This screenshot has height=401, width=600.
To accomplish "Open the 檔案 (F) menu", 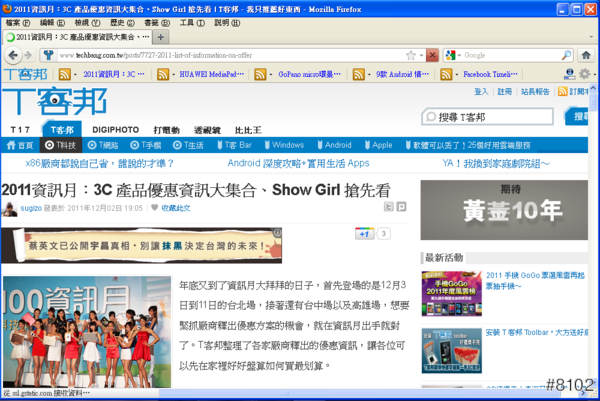I will coord(18,23).
